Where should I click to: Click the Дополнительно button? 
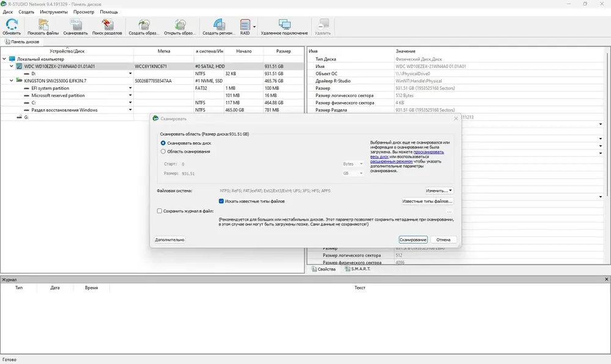tap(169, 240)
